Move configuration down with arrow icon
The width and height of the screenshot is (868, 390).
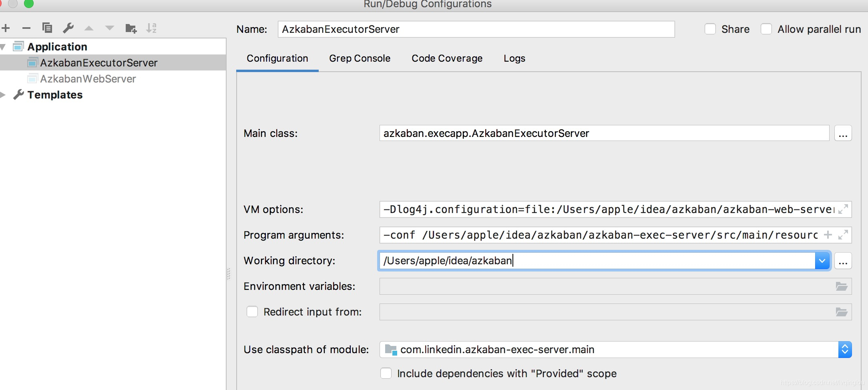110,28
